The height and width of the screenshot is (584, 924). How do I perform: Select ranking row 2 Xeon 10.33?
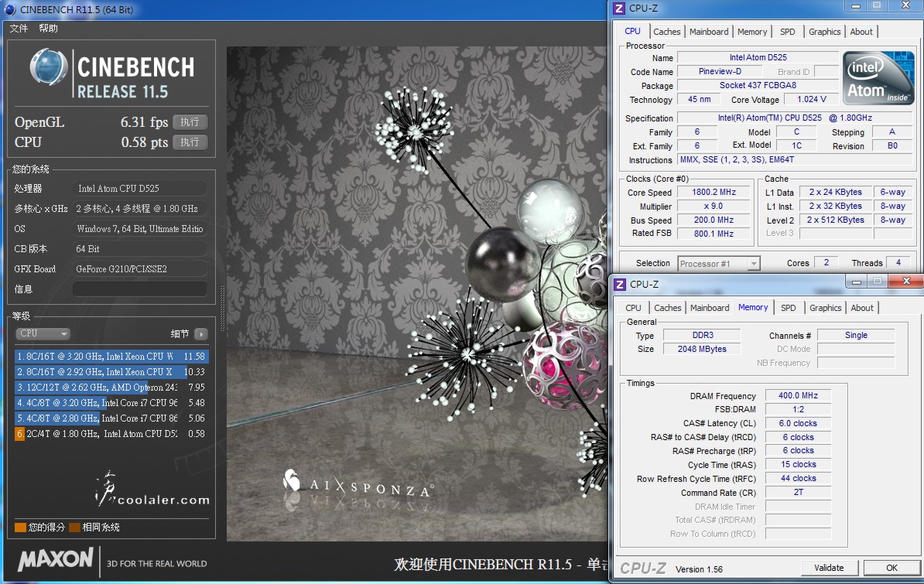pos(111,372)
